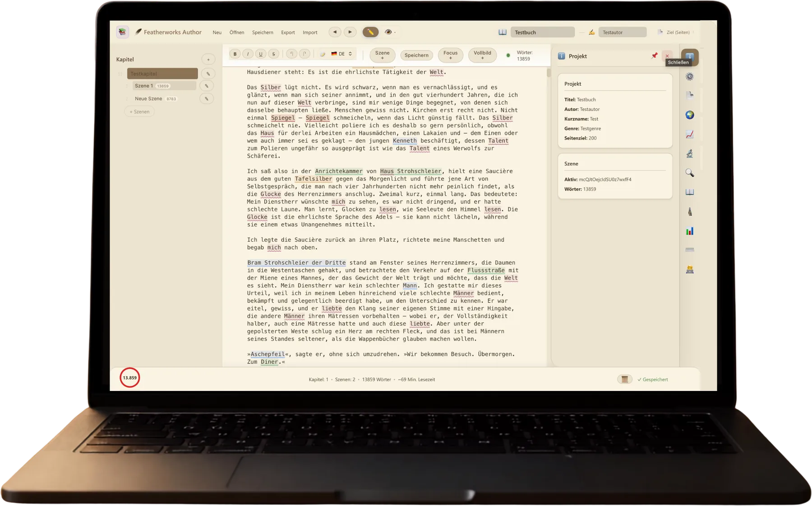
Task: Toggle strikethrough formatting
Action: (274, 54)
